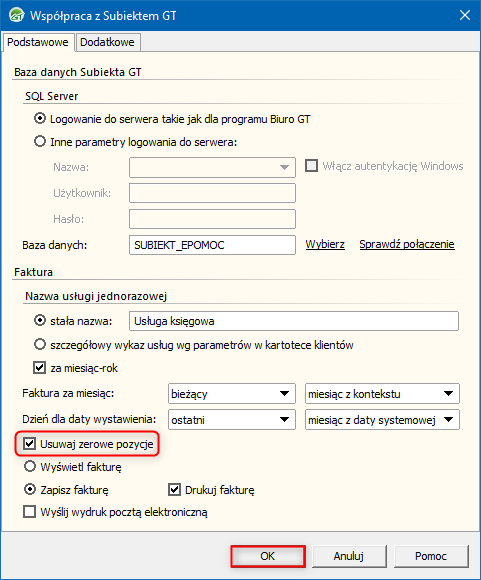Click the Baza danych input field

[x=212, y=245]
